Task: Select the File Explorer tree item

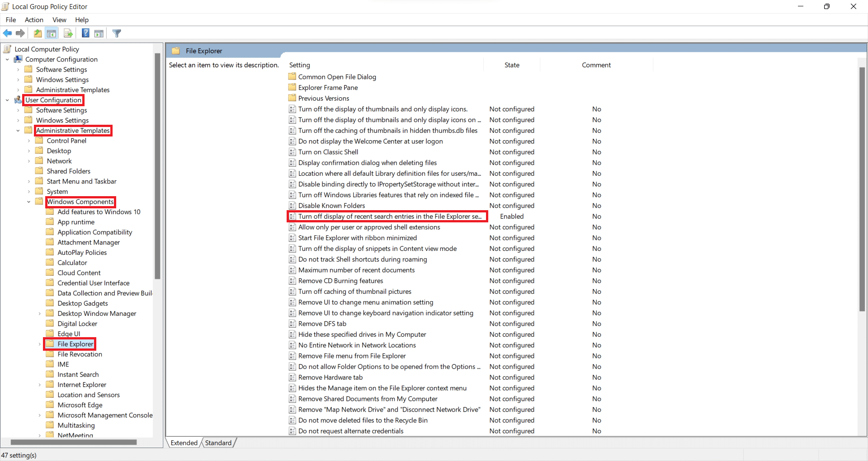Action: pos(75,344)
